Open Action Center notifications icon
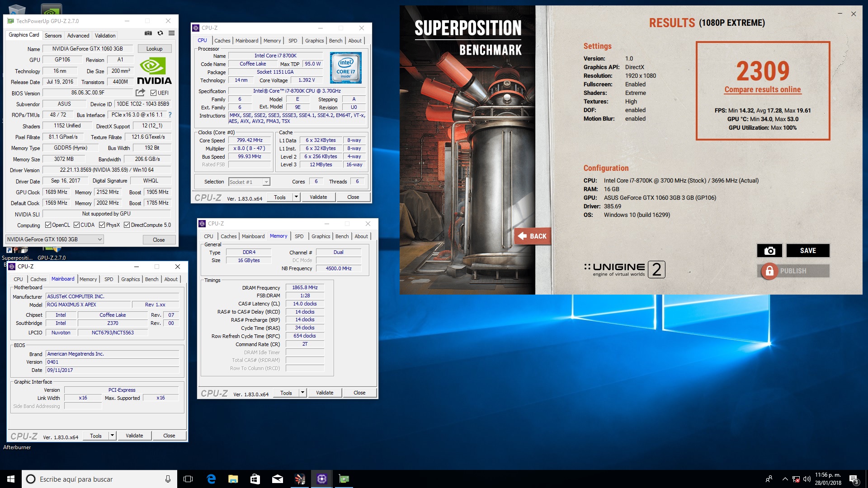The width and height of the screenshot is (868, 488). click(854, 479)
